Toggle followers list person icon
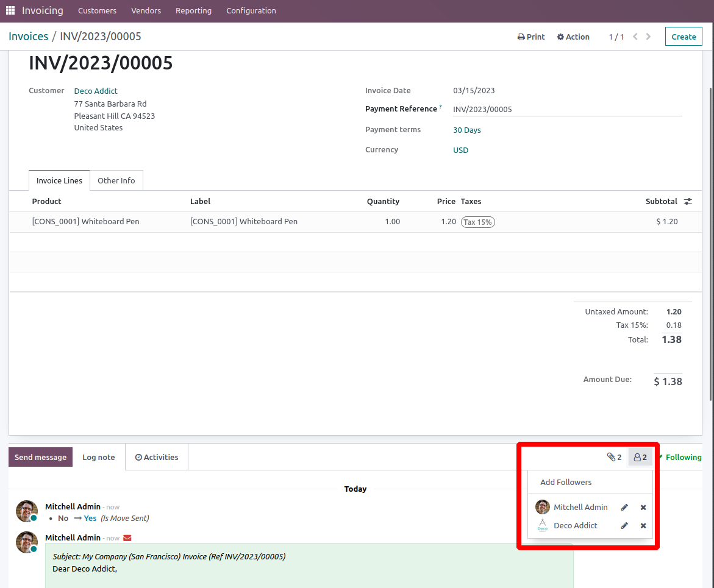Viewport: 714px width, 588px height. pos(640,457)
